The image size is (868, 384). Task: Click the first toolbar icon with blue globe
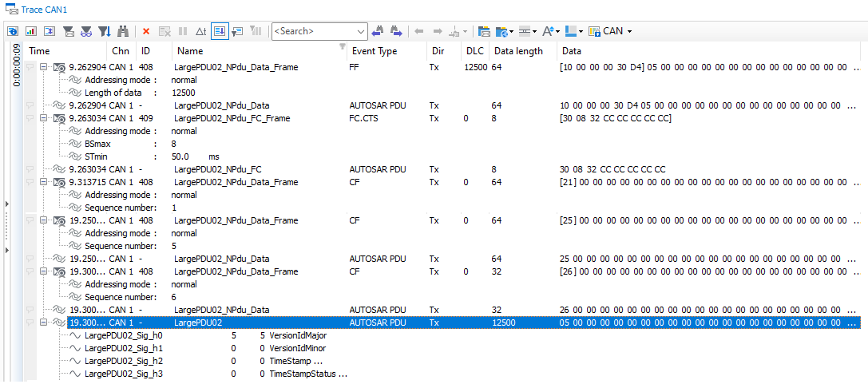(x=13, y=32)
